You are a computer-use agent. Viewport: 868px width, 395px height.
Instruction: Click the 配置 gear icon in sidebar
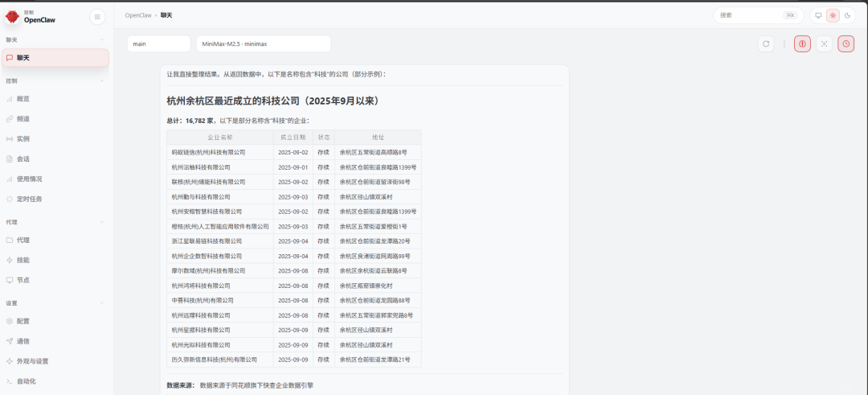[10, 321]
